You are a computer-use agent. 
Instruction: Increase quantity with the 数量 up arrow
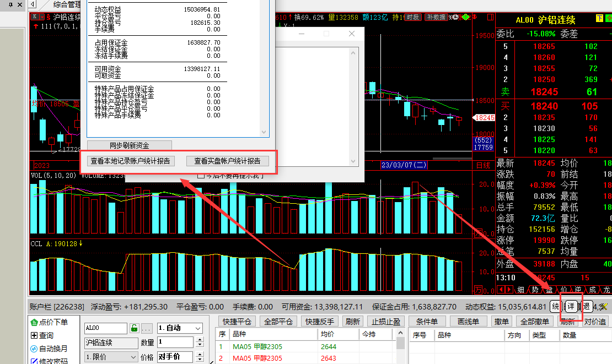(x=199, y=340)
